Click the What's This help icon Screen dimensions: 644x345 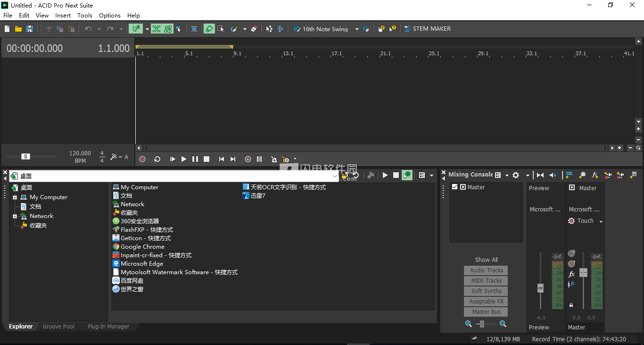pos(393,29)
